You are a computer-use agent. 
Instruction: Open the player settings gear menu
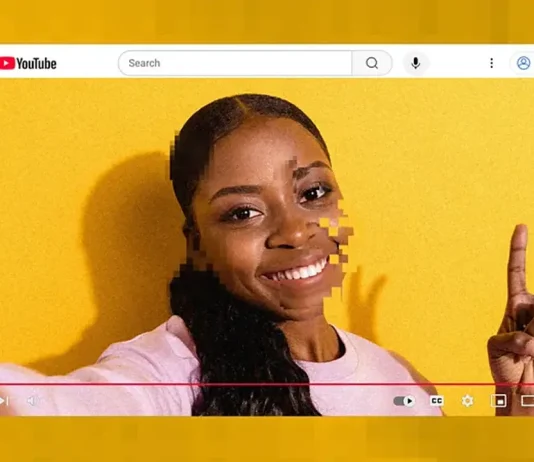click(x=468, y=401)
